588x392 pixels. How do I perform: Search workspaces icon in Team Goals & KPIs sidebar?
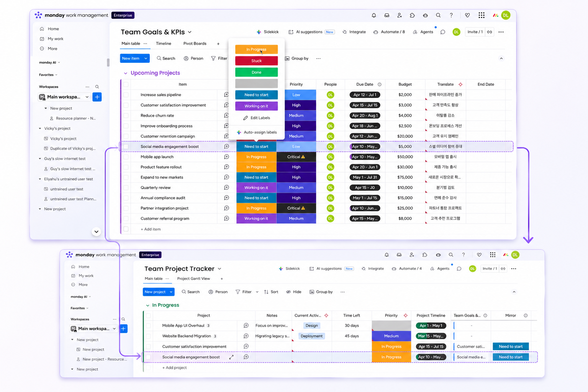97,87
